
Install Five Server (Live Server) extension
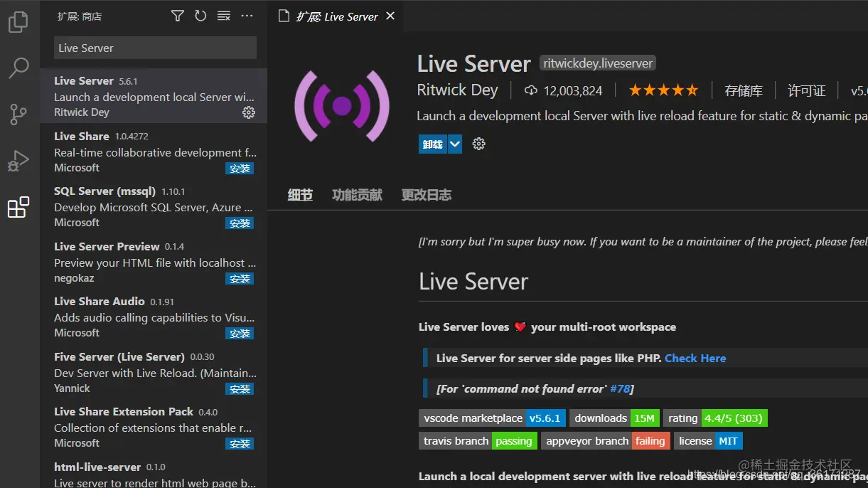click(240, 389)
